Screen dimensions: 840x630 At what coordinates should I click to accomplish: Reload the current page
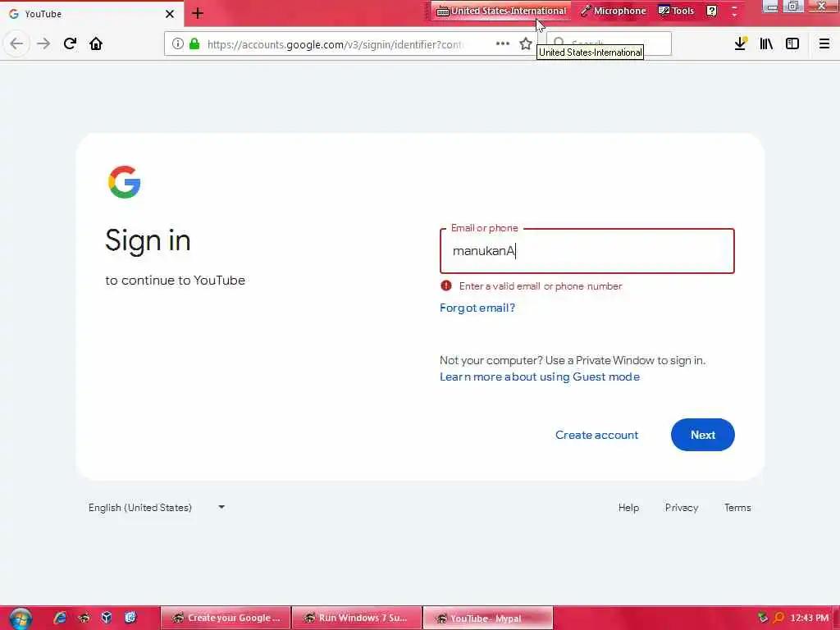(70, 43)
